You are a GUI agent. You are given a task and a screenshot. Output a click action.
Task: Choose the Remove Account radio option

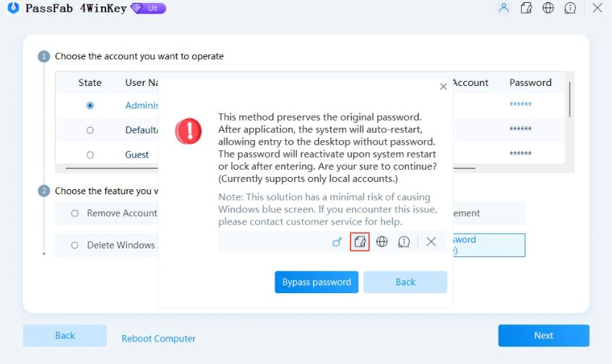tap(74, 213)
